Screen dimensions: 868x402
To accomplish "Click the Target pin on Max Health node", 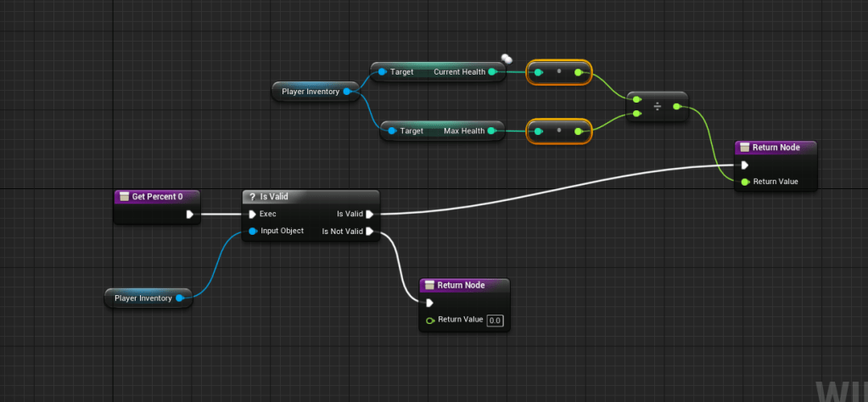I will (x=392, y=131).
